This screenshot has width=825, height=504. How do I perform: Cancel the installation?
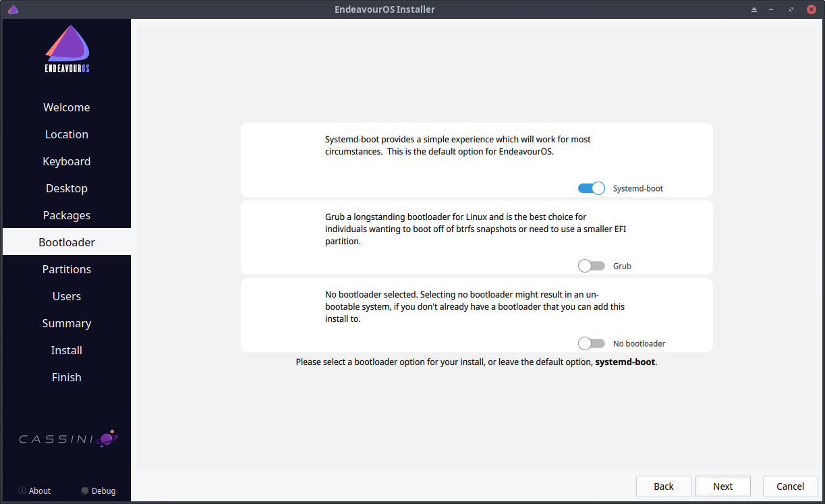click(x=790, y=486)
